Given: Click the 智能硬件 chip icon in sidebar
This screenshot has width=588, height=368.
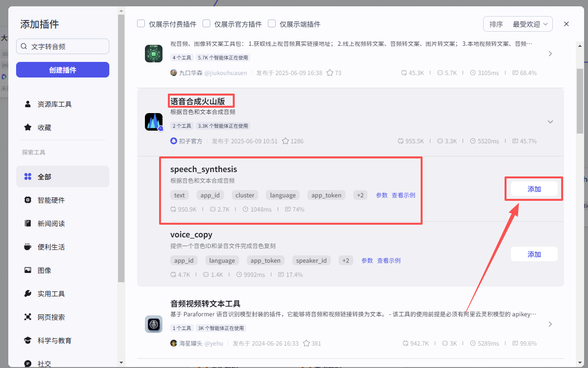Looking at the screenshot, I should (28, 200).
